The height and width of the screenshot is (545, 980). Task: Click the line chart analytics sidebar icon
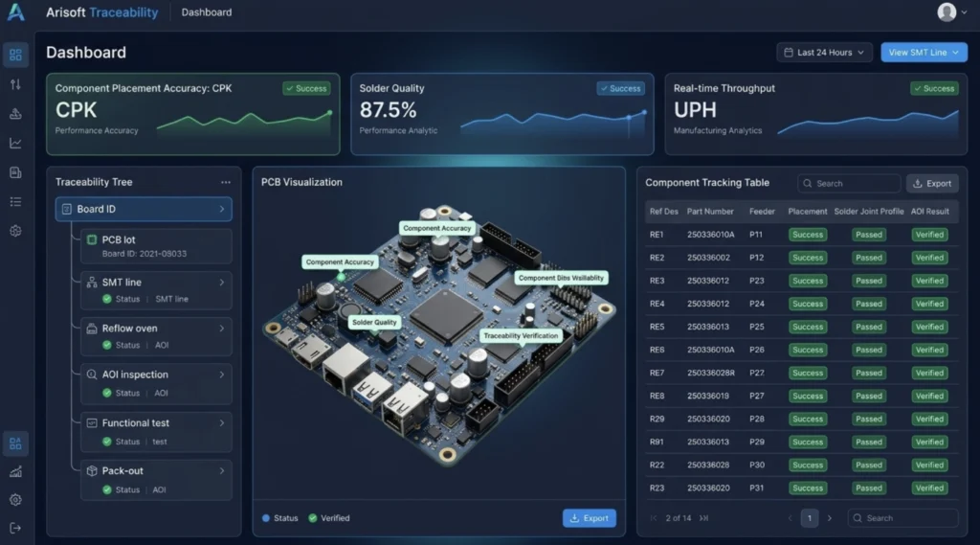click(15, 144)
